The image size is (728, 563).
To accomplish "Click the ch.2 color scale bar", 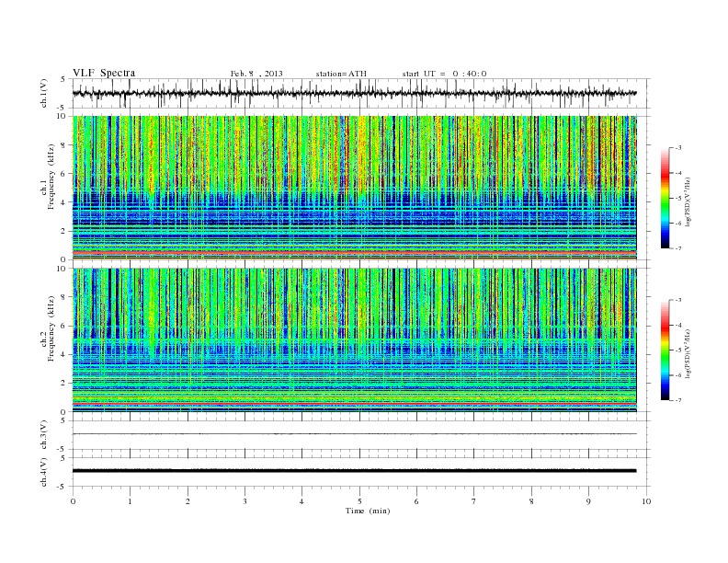I will click(665, 350).
